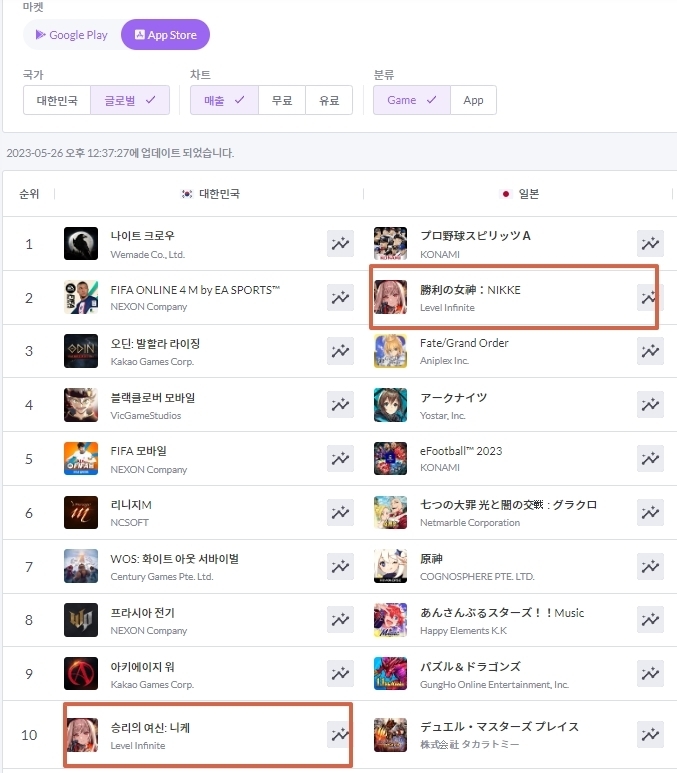Choose the App category button
Image resolution: width=677 pixels, height=773 pixels.
(473, 100)
